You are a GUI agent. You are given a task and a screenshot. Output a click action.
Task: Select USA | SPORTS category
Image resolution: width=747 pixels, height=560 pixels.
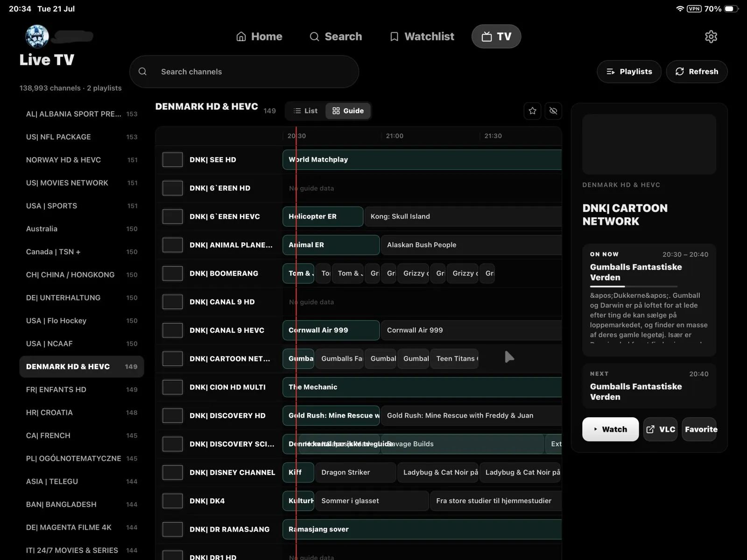pyautogui.click(x=82, y=206)
